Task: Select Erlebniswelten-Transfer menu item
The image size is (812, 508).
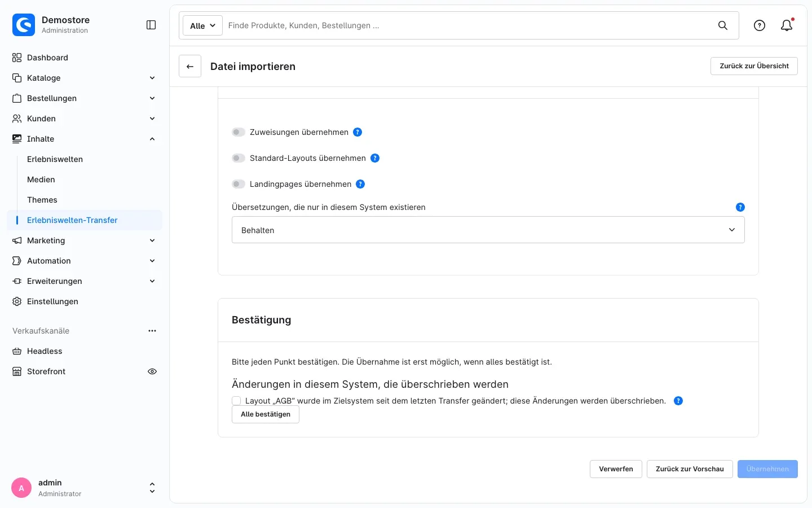Action: pos(85,220)
